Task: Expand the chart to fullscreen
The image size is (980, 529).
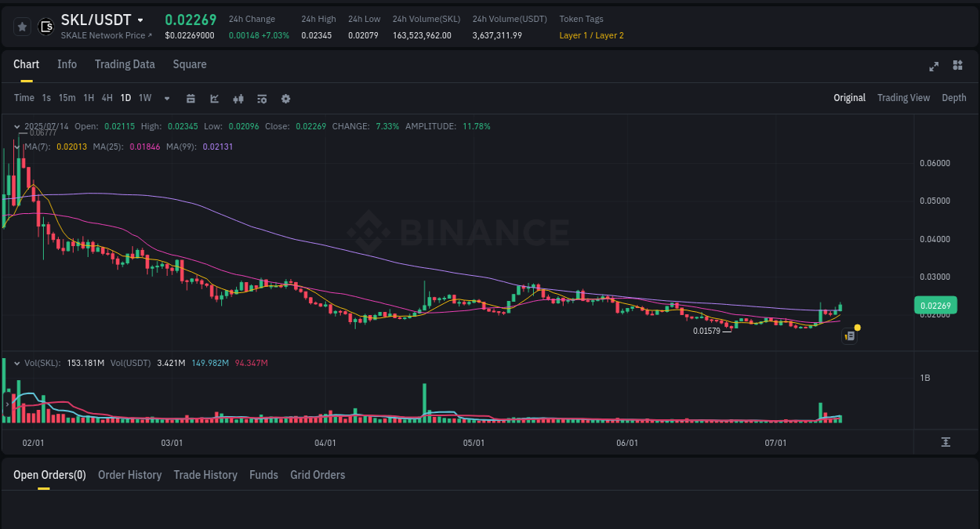Action: 934,67
